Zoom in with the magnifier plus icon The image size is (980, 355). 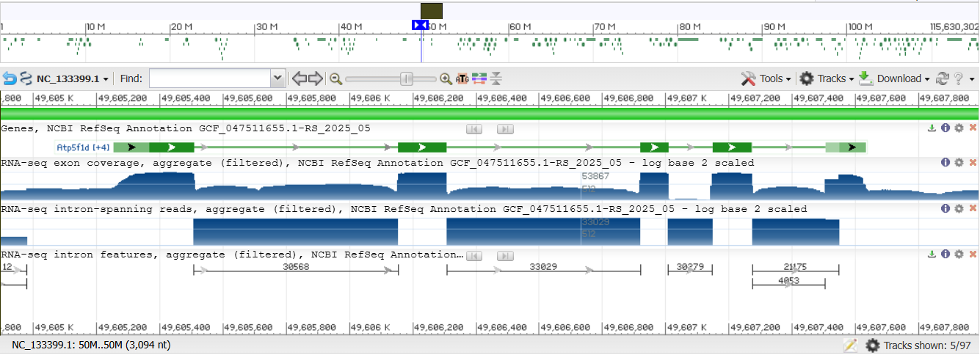tap(446, 78)
